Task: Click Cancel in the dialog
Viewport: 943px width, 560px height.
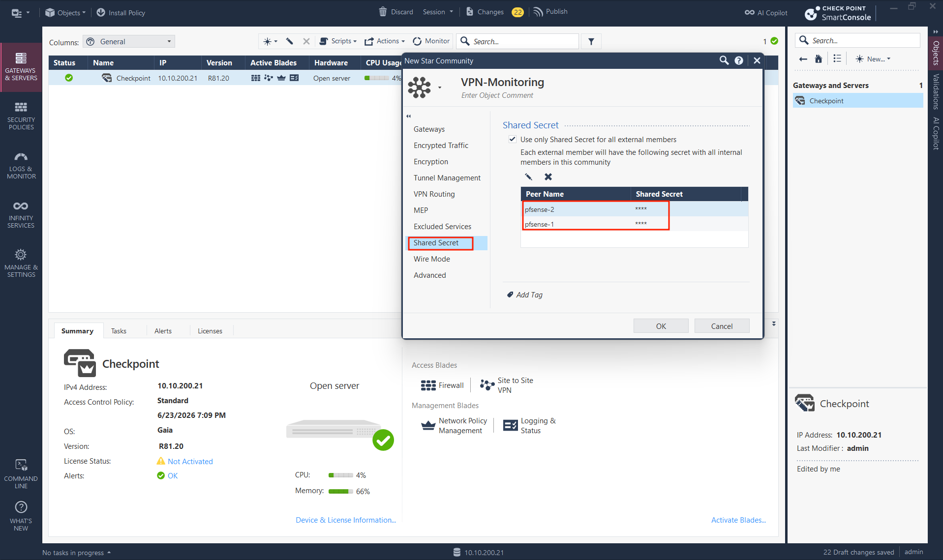Action: [x=722, y=326]
